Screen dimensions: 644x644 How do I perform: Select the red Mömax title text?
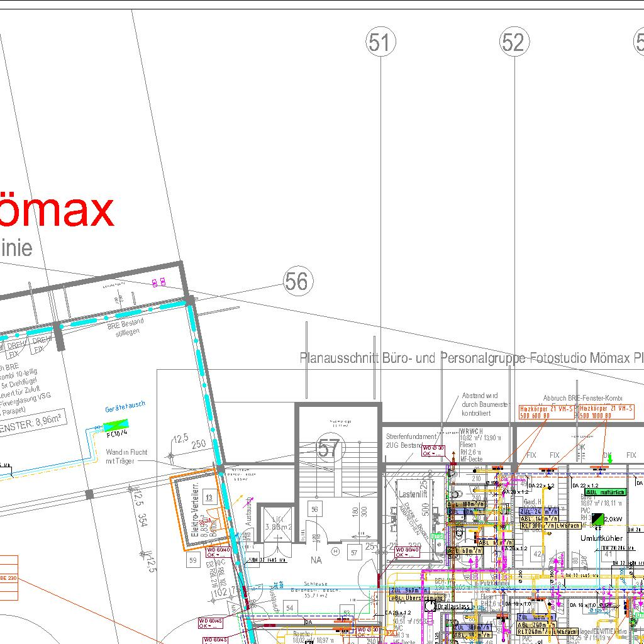(x=57, y=211)
